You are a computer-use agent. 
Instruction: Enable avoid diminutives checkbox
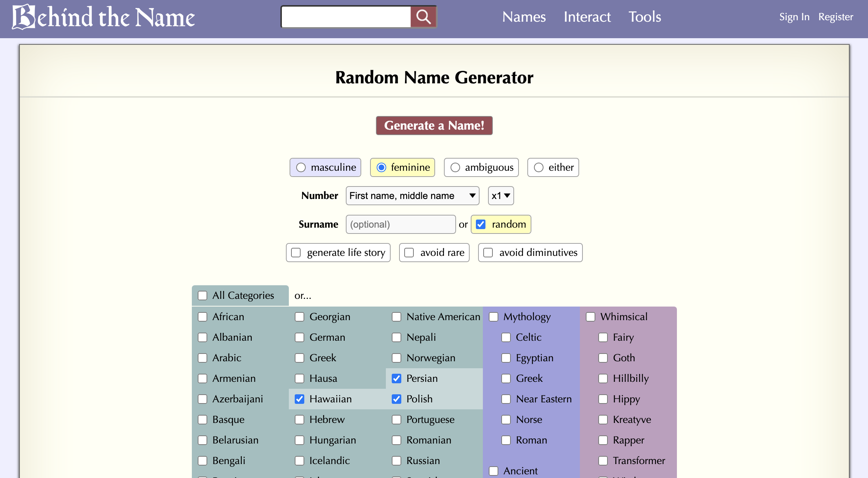tap(488, 253)
